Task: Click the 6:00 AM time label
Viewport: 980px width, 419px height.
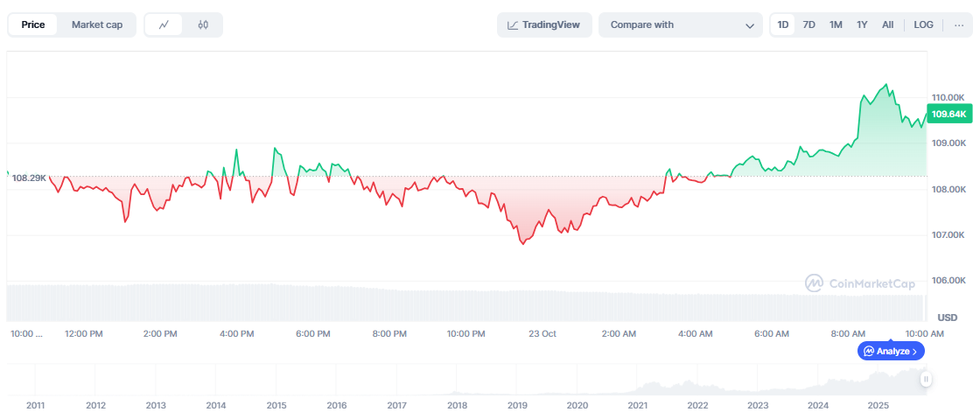Action: [771, 334]
